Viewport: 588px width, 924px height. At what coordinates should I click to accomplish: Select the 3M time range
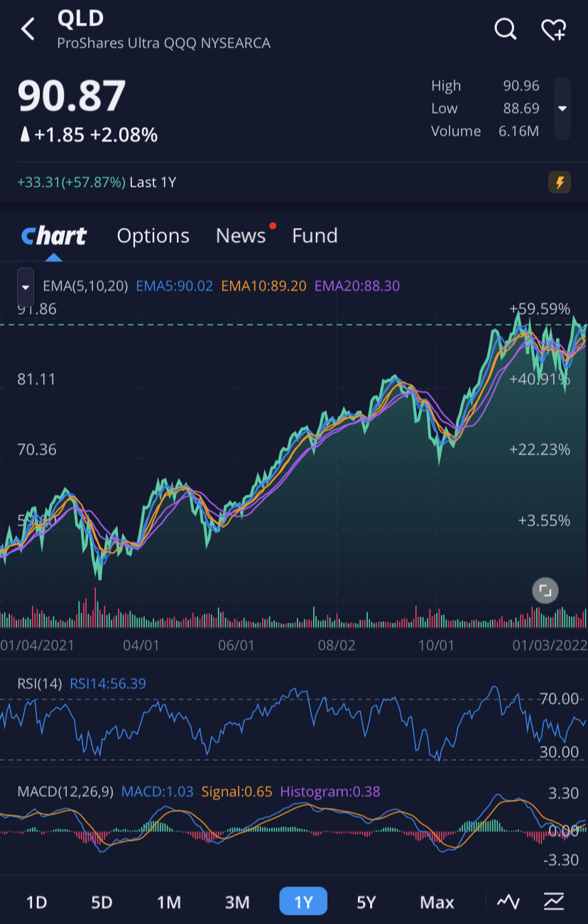coord(237,902)
